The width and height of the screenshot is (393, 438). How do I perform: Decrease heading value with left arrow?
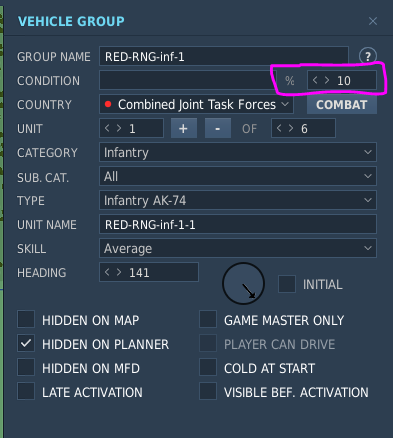coord(107,272)
